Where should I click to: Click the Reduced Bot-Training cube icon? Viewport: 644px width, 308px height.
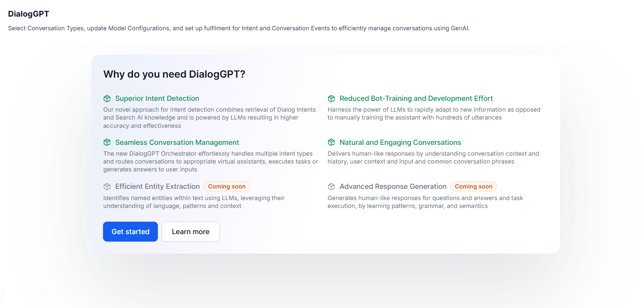pos(331,99)
